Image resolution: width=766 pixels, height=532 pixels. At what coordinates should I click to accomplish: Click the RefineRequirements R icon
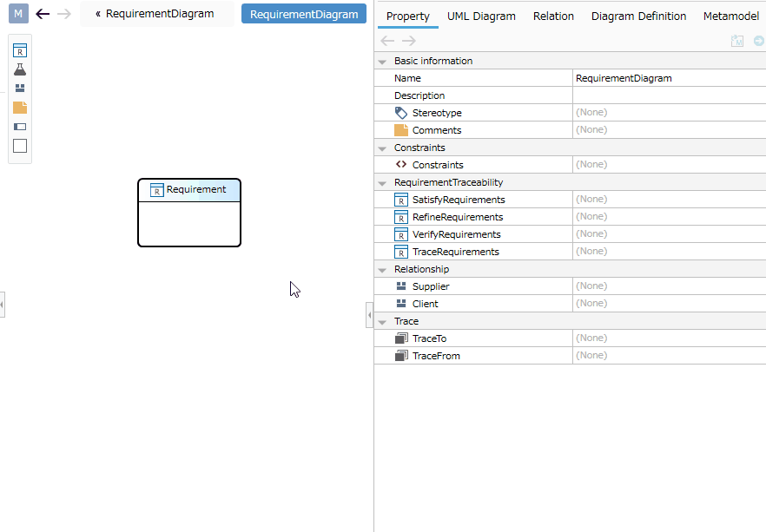(x=401, y=217)
